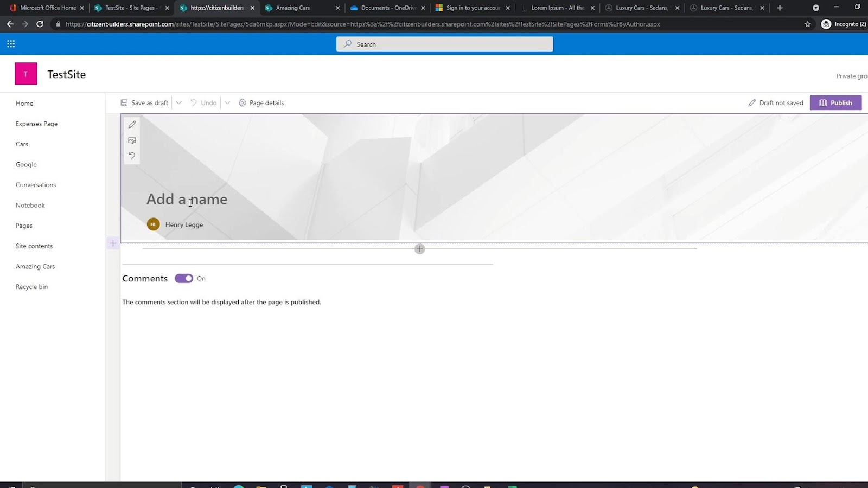This screenshot has height=488, width=868.
Task: Click the reset to default image icon
Action: (132, 156)
